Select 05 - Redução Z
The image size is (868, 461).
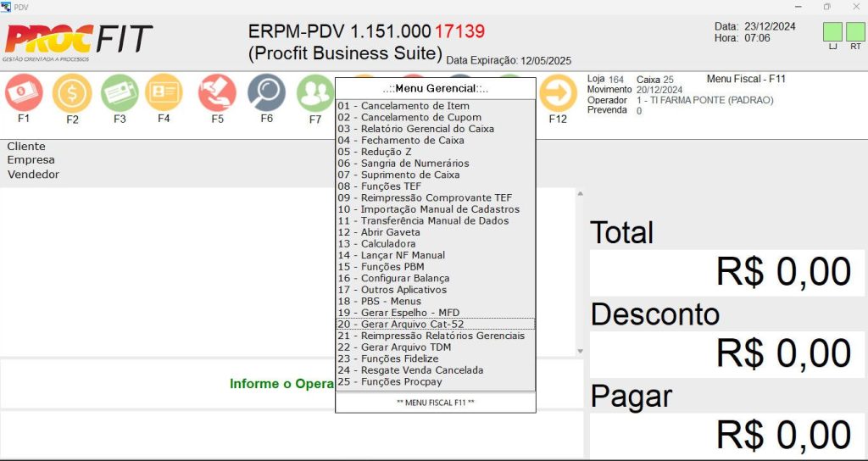point(436,152)
